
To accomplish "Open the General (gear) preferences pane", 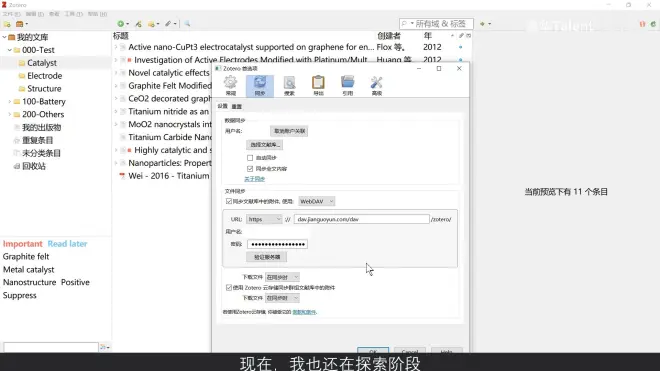I will tap(230, 85).
